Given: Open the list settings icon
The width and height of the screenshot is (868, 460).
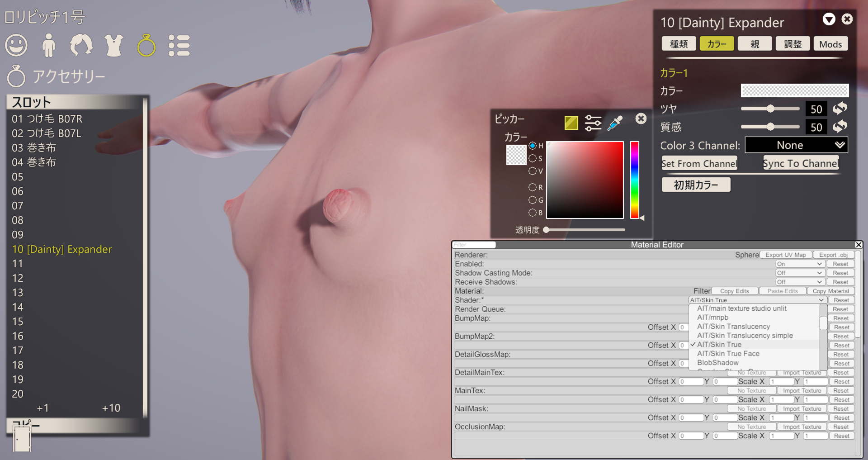Looking at the screenshot, I should (x=179, y=46).
